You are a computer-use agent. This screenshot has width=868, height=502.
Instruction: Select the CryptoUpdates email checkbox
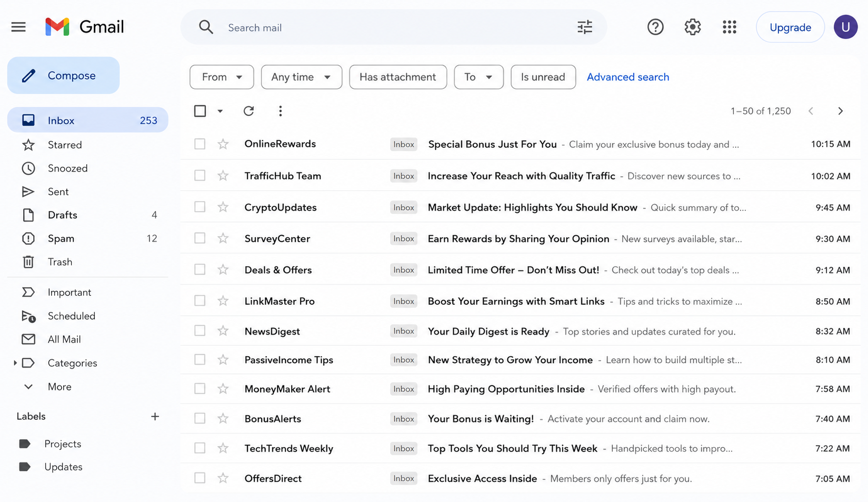(x=200, y=207)
